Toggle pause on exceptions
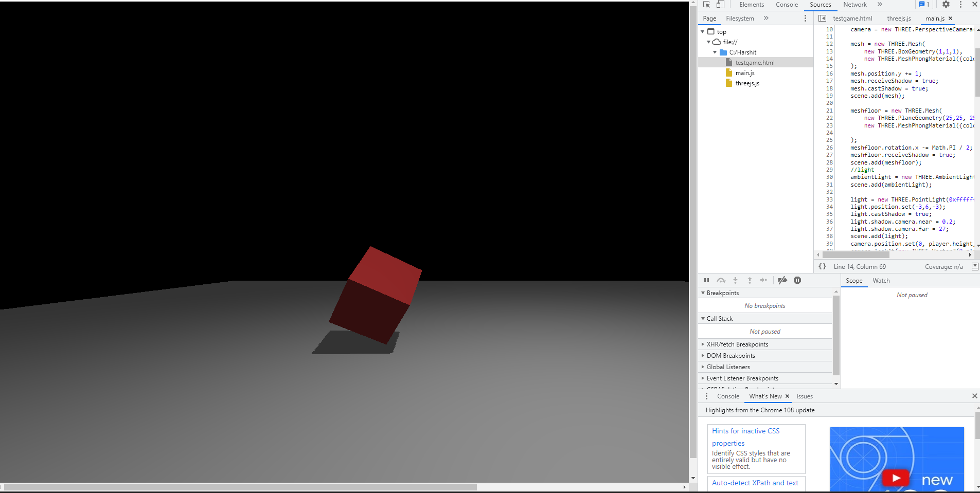 tap(797, 280)
